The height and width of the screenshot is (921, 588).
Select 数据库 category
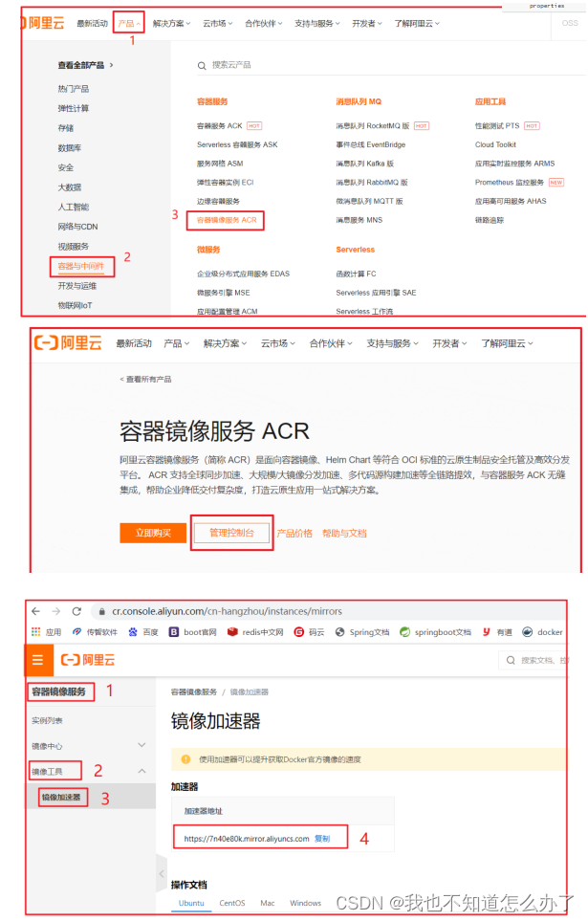click(x=69, y=148)
